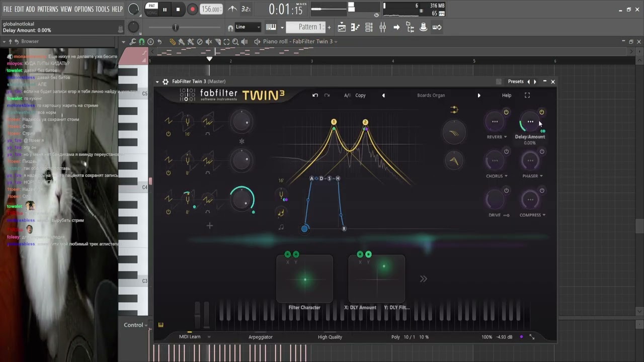The image size is (644, 362).
Task: Open the Line snap dropdown
Action: click(x=249, y=27)
